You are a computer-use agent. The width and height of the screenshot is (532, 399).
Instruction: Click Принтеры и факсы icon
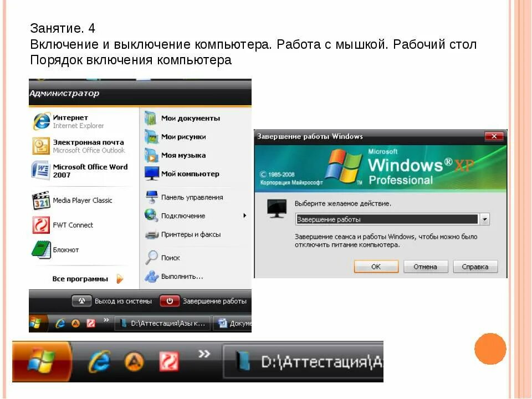click(x=152, y=234)
